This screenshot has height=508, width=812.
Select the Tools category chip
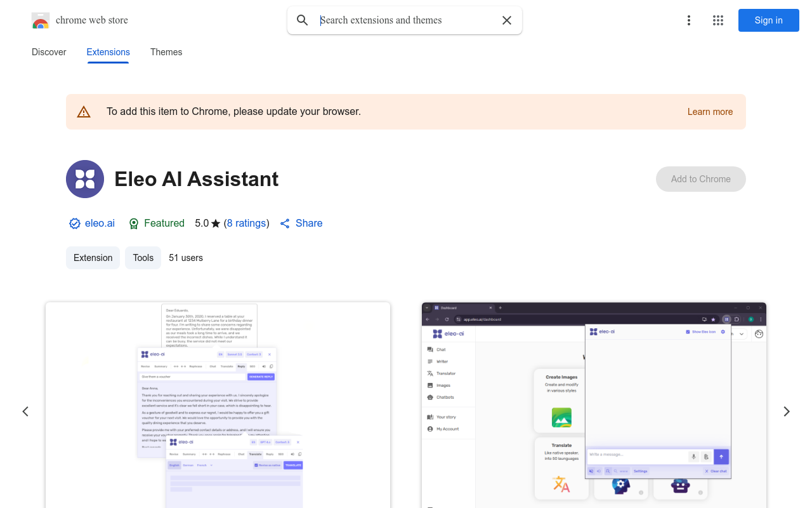click(x=143, y=258)
